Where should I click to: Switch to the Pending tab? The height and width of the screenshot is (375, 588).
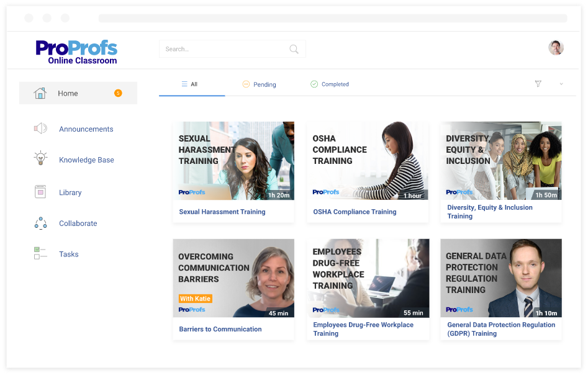tap(259, 84)
